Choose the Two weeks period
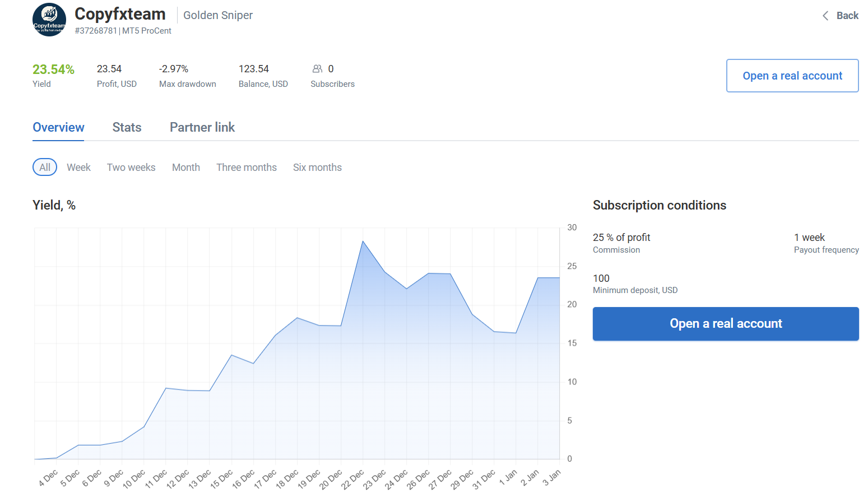868x497 pixels. (x=131, y=167)
